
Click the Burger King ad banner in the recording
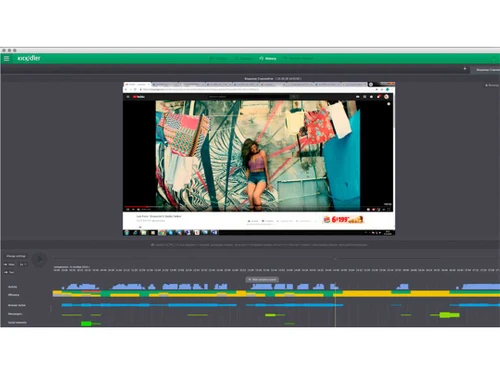click(x=343, y=219)
